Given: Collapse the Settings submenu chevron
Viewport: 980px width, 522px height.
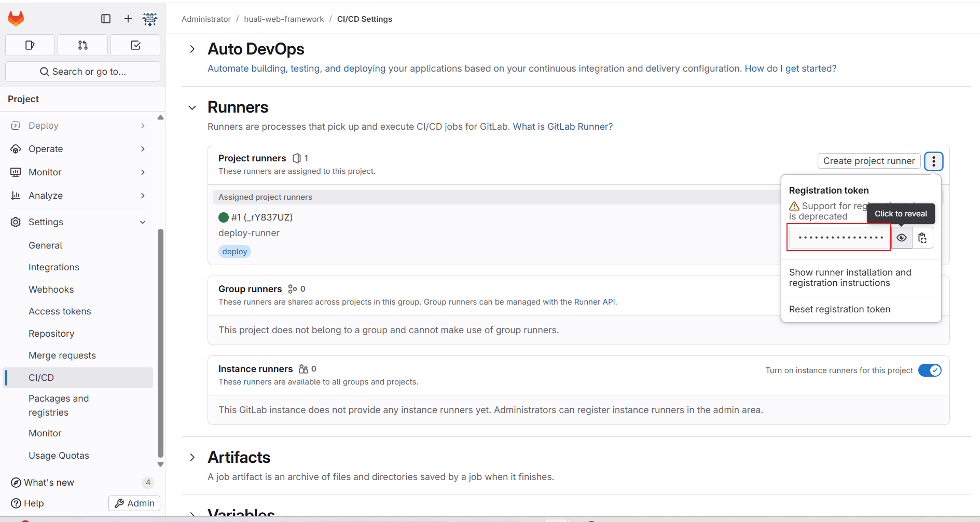Looking at the screenshot, I should click(143, 222).
